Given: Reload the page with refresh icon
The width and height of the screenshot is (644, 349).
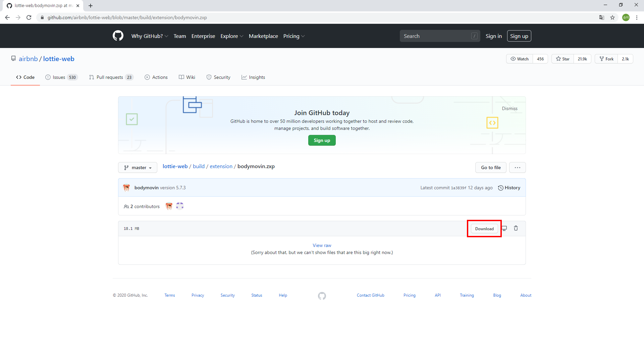Looking at the screenshot, I should [29, 17].
